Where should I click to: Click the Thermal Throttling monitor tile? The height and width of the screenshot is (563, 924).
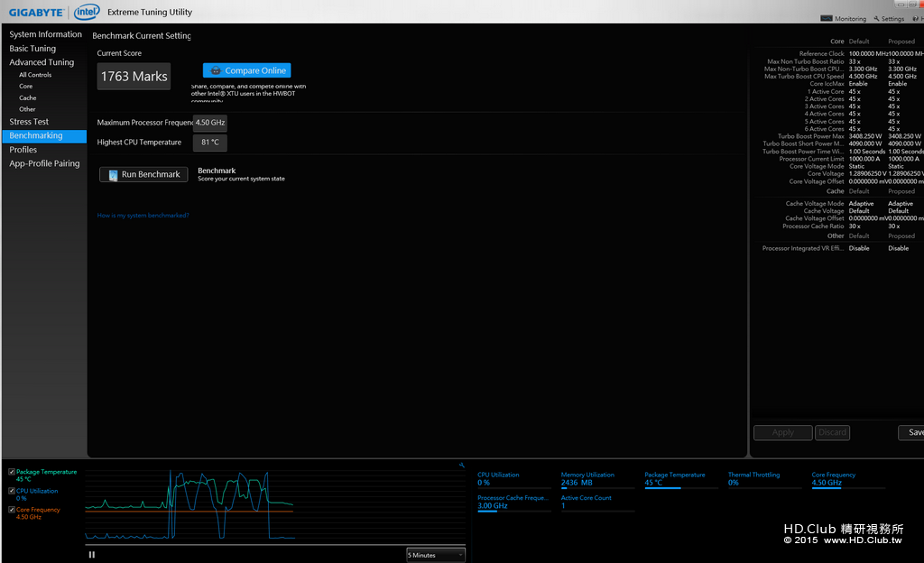765,479
